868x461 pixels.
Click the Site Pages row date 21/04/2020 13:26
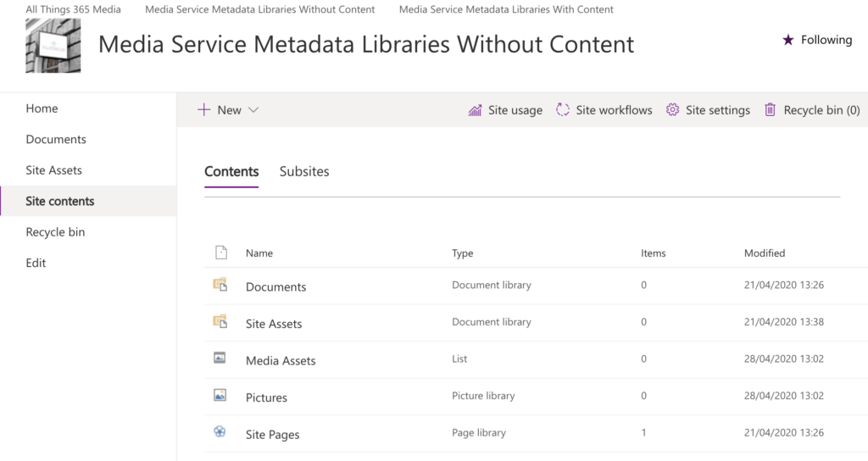784,433
